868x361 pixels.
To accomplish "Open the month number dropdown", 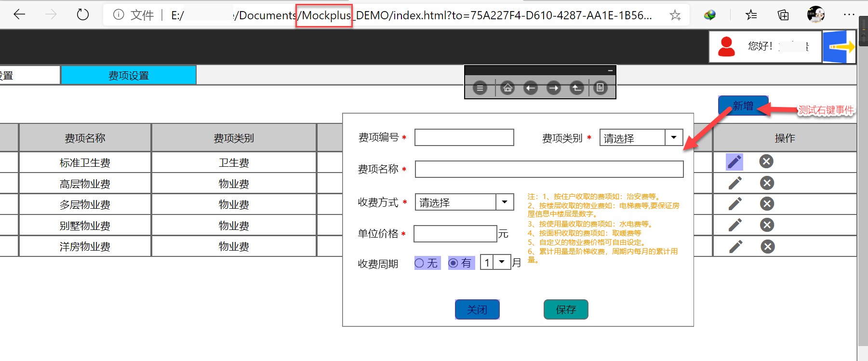I will tap(495, 262).
